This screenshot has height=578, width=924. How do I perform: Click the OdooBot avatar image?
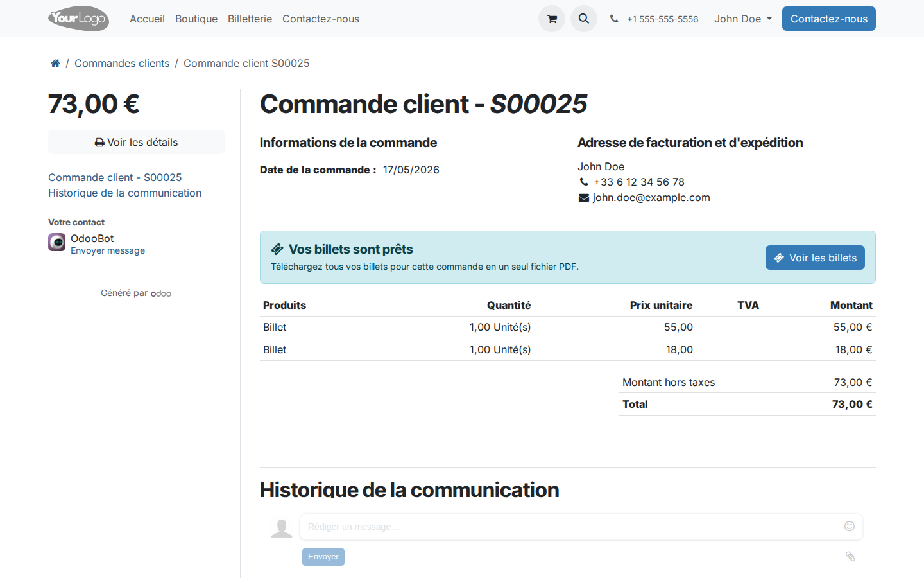pos(56,242)
